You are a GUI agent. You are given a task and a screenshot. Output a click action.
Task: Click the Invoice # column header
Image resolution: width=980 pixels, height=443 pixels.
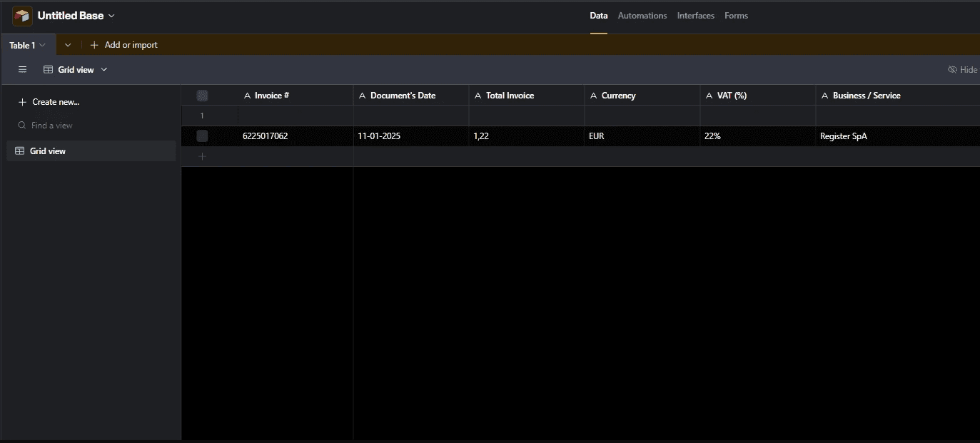coord(295,96)
